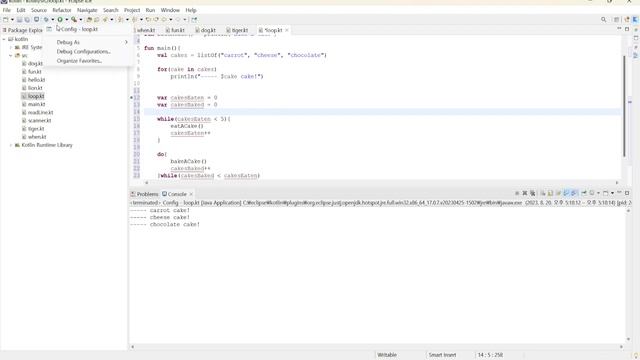Expand the Kotlin Runtime Library node
The width and height of the screenshot is (640, 360).
point(11,145)
